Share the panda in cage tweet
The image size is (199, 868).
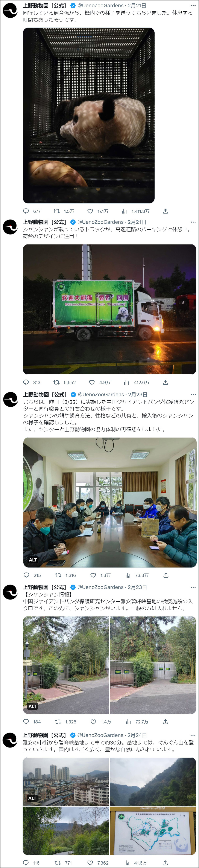pyautogui.click(x=165, y=211)
